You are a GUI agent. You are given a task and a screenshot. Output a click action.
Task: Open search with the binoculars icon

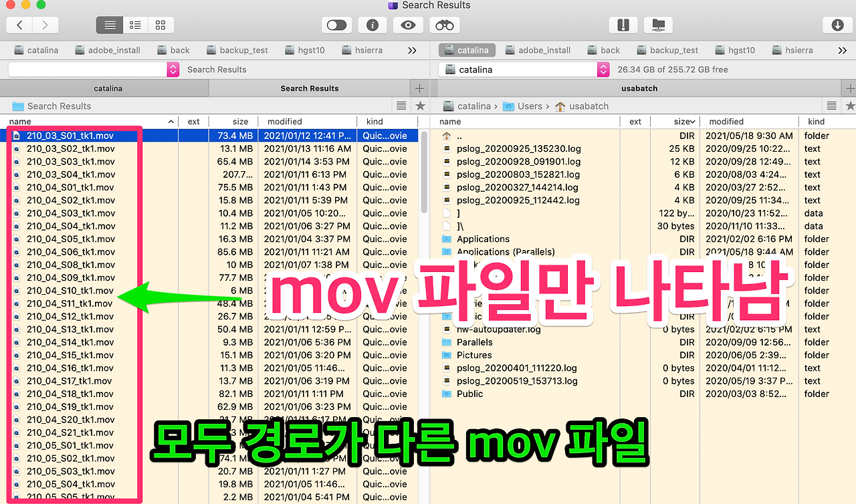pos(445,25)
